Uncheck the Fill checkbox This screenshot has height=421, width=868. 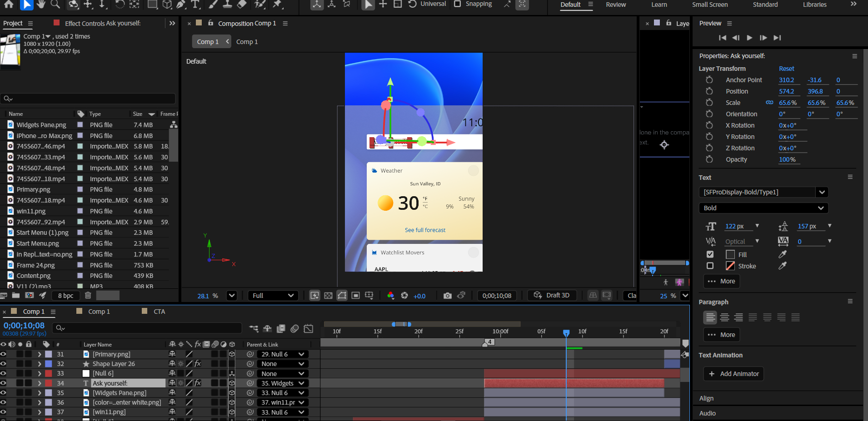click(710, 254)
